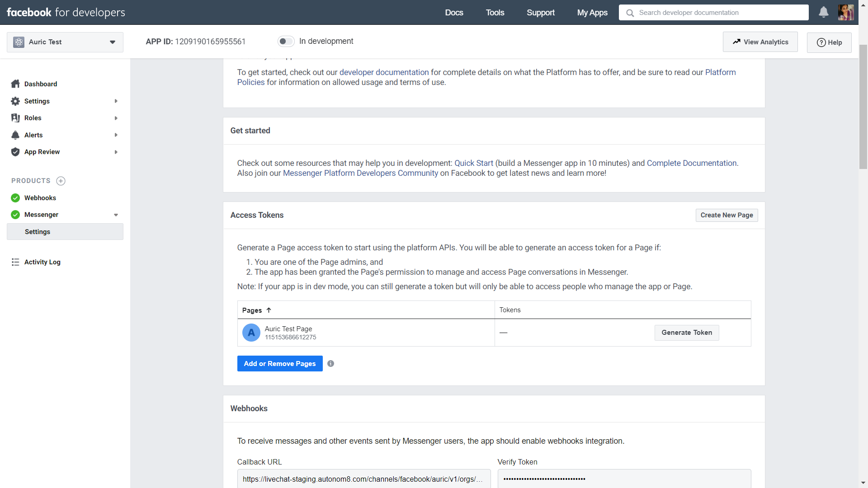868x488 pixels.
Task: Click the info icon beside Add or Remove Pages
Action: coord(330,364)
